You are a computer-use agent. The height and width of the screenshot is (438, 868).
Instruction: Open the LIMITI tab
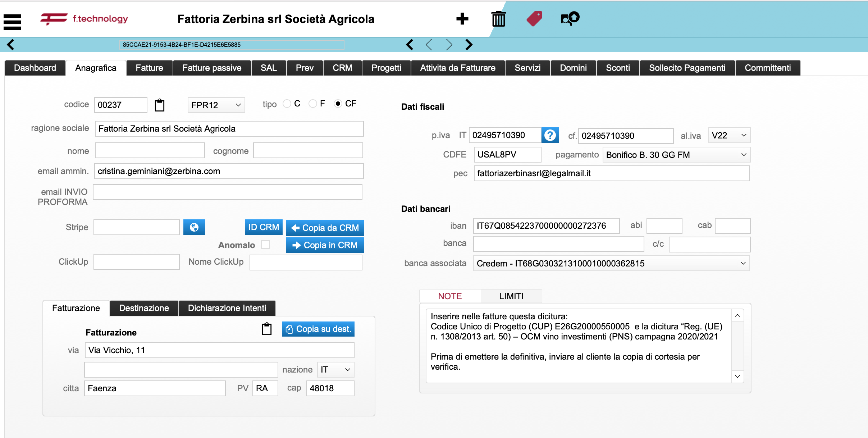pyautogui.click(x=511, y=296)
